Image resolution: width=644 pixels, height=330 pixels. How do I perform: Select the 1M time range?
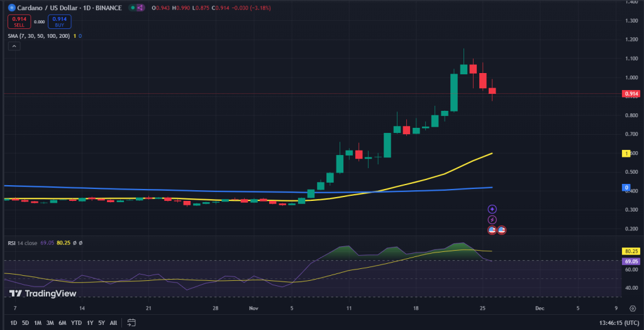(38, 322)
